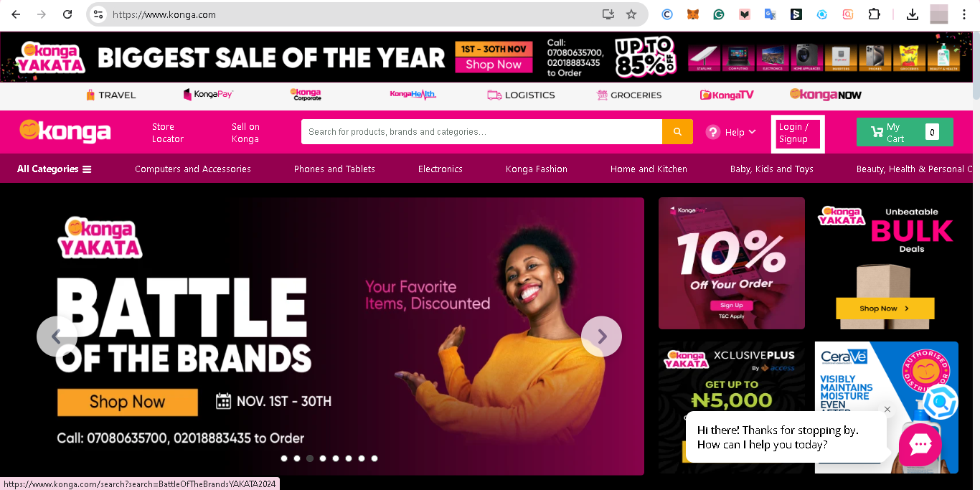Expand the Help dropdown
Viewport: 980px width, 490px height.
tap(731, 132)
